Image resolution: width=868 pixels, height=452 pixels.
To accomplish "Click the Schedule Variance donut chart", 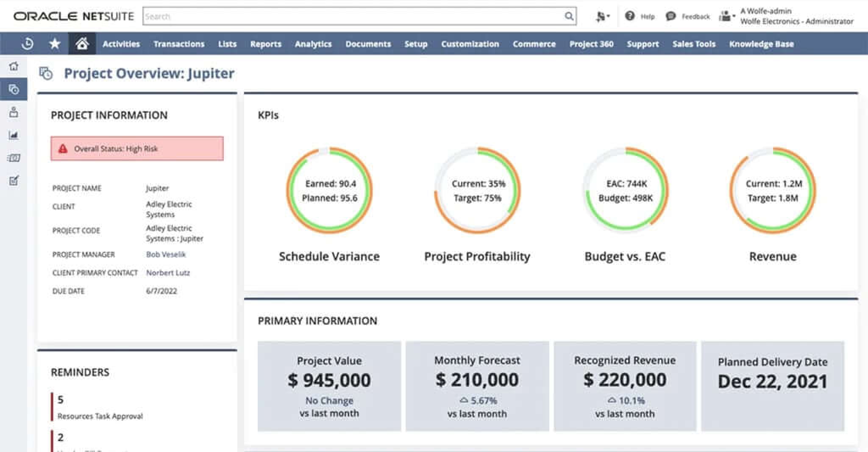I will (x=329, y=190).
